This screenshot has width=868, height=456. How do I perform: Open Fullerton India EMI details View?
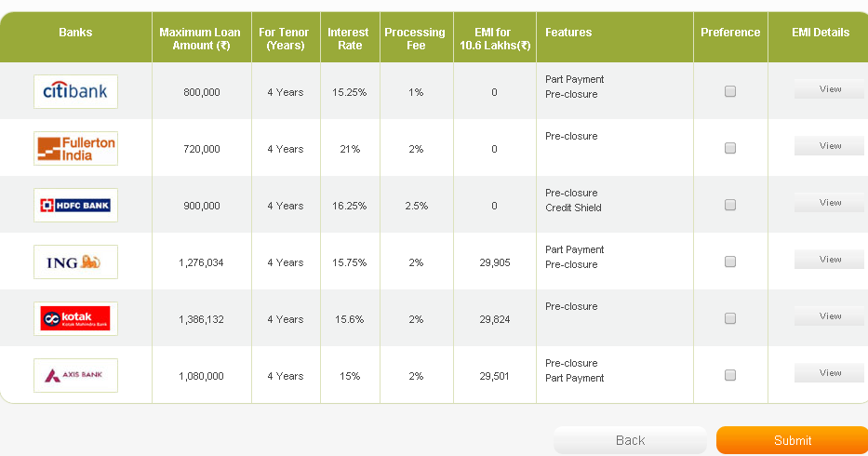tap(829, 146)
